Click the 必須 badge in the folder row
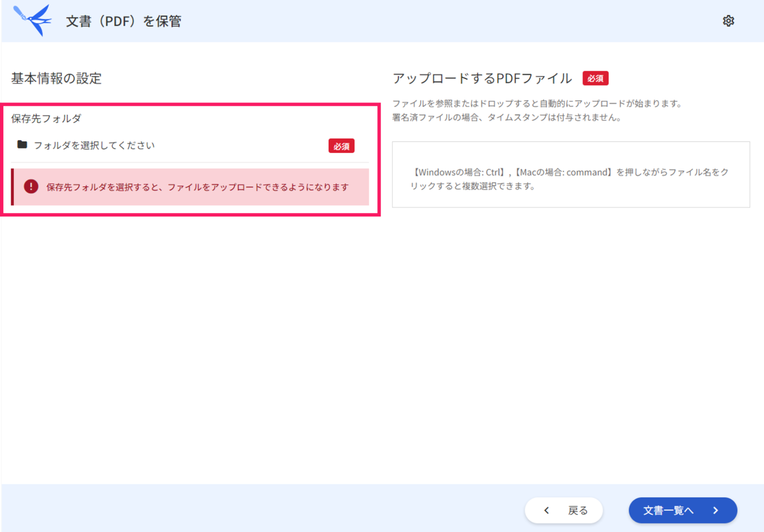The image size is (764, 532). pos(341,146)
